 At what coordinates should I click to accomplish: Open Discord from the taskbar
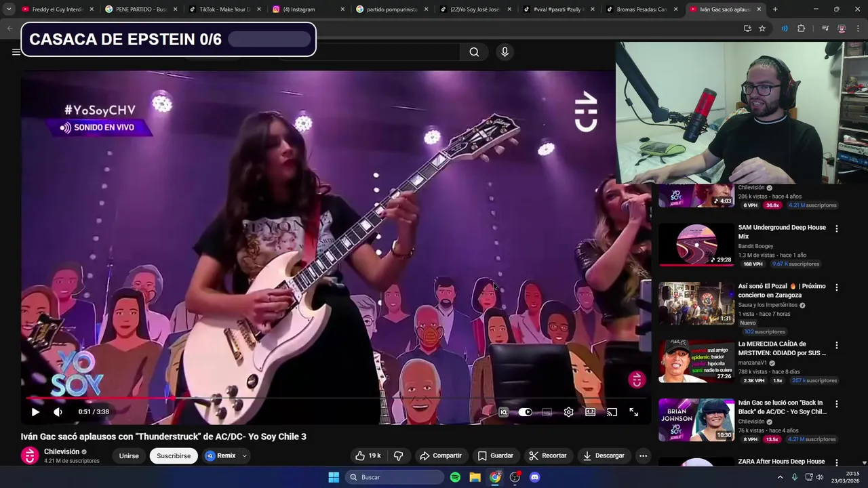534,477
